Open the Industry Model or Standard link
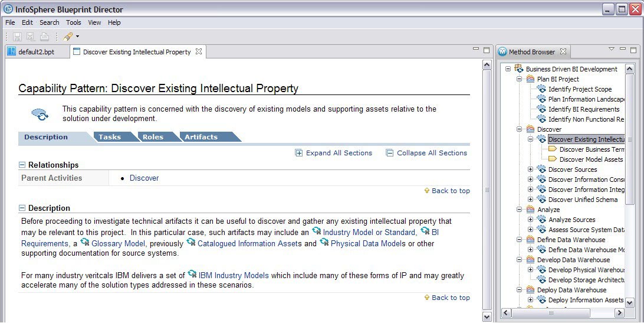 [370, 233]
